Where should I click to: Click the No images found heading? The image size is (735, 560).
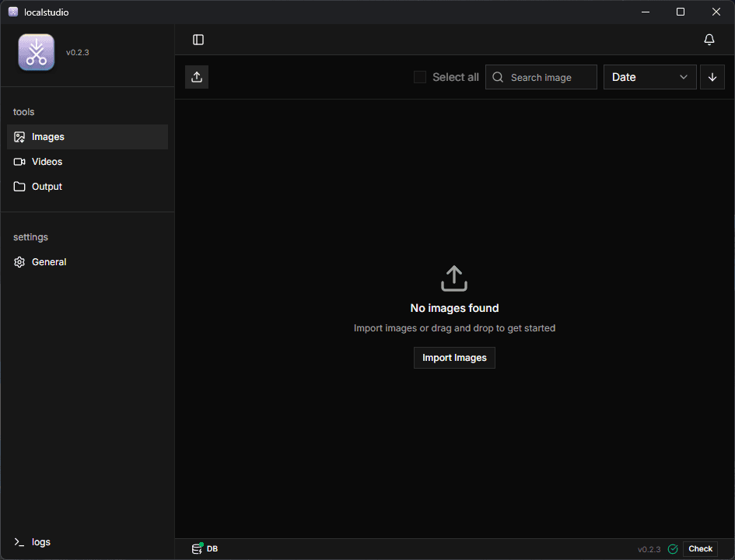click(454, 308)
